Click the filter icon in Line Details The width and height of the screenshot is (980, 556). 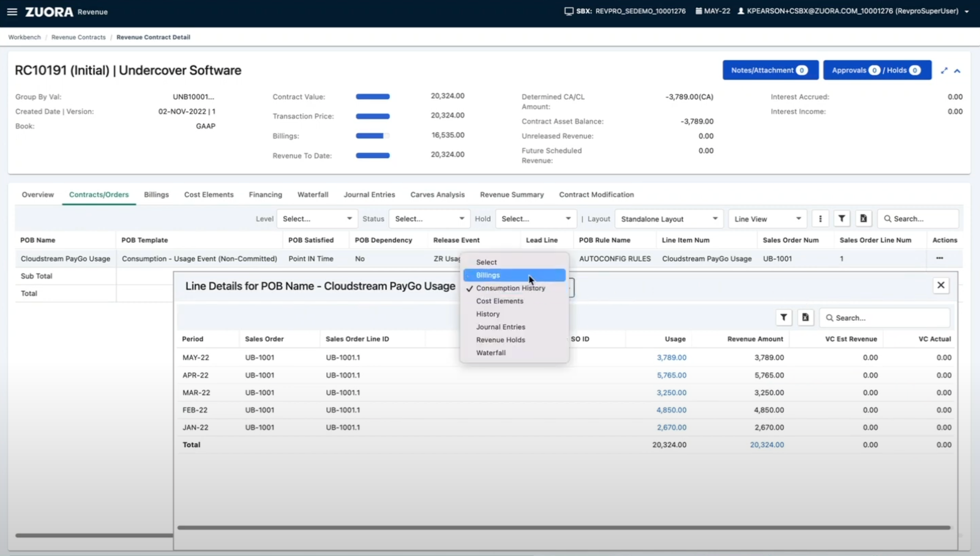(x=784, y=317)
